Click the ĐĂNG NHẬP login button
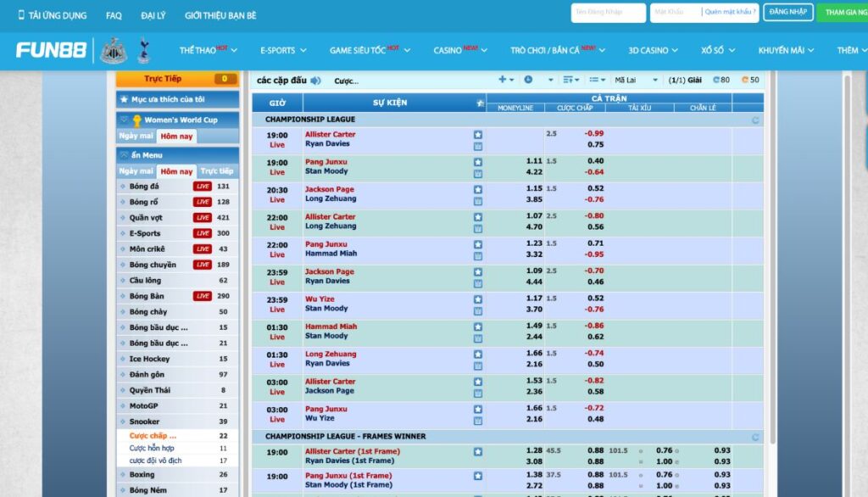The width and height of the screenshot is (868, 497). click(x=787, y=12)
